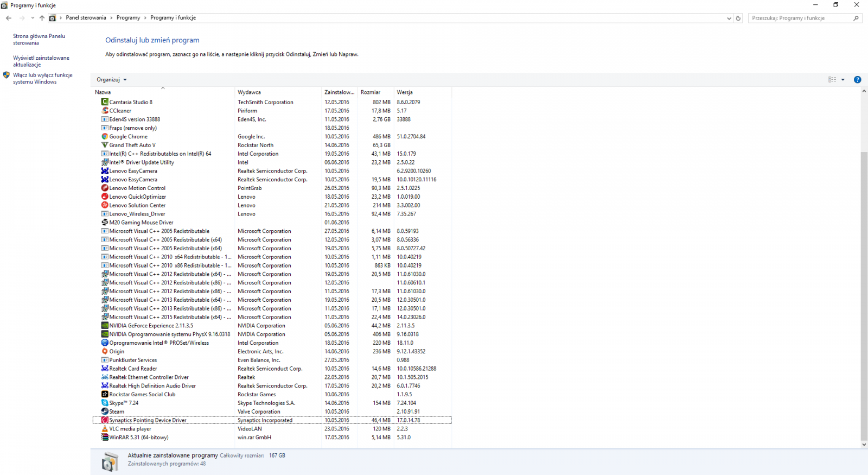Sort by the Zainstalowano column header
Image resolution: width=868 pixels, height=475 pixels.
click(x=340, y=92)
